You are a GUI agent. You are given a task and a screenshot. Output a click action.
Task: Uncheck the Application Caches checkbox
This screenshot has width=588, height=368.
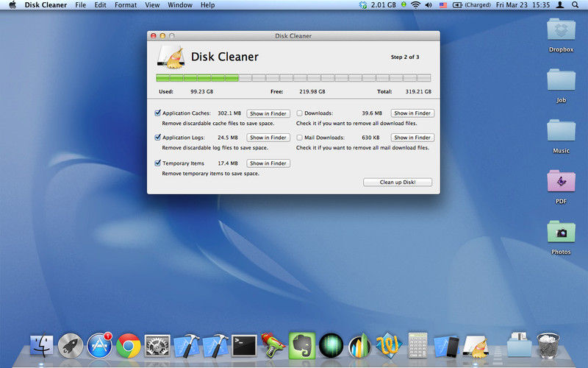[x=157, y=113]
